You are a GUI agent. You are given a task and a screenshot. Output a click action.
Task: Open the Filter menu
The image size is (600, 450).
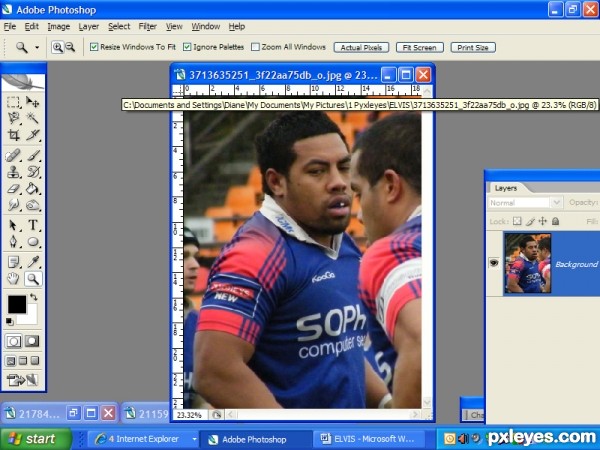(148, 26)
